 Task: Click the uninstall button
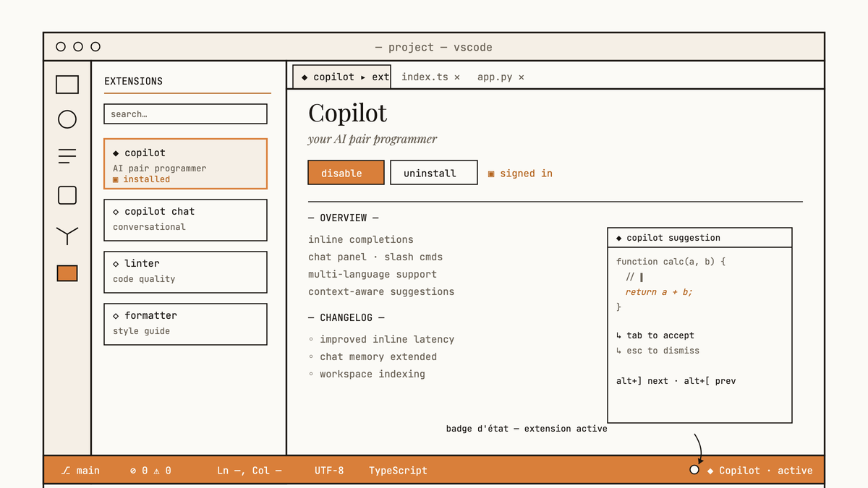(x=434, y=173)
